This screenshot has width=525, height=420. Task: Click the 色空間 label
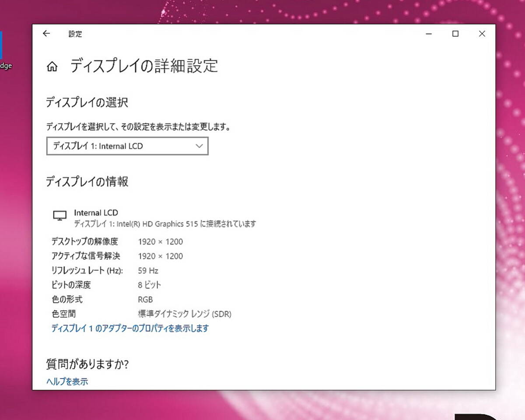click(x=63, y=314)
